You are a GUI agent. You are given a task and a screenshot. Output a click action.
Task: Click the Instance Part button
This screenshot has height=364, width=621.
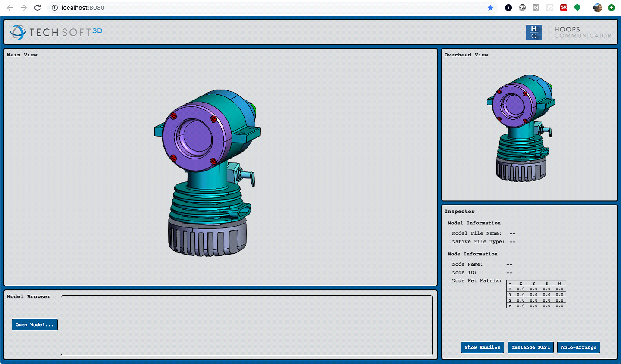point(530,348)
